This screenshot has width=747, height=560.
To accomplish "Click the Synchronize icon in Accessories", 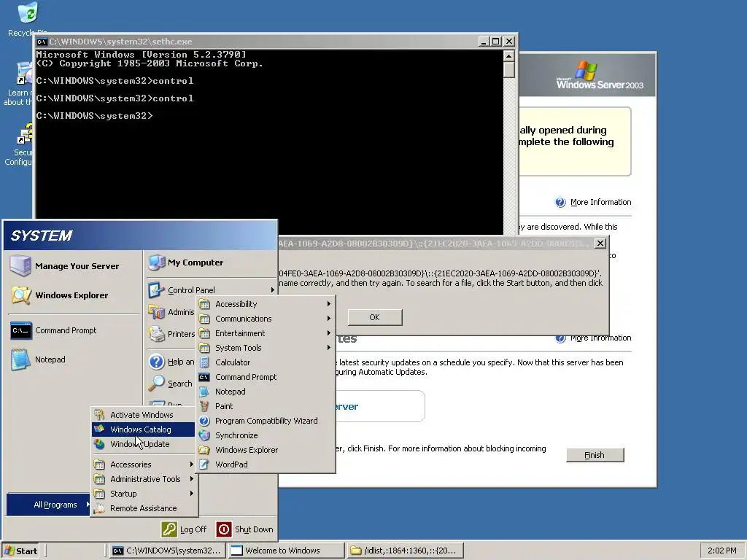I will click(204, 435).
